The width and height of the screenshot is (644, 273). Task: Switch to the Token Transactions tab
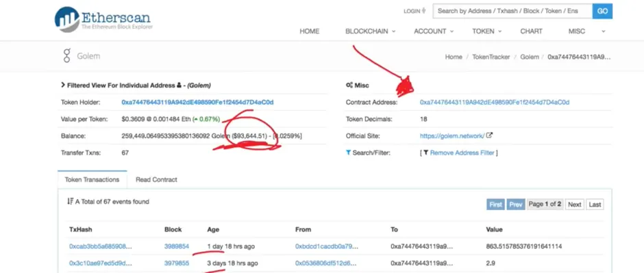tap(92, 179)
